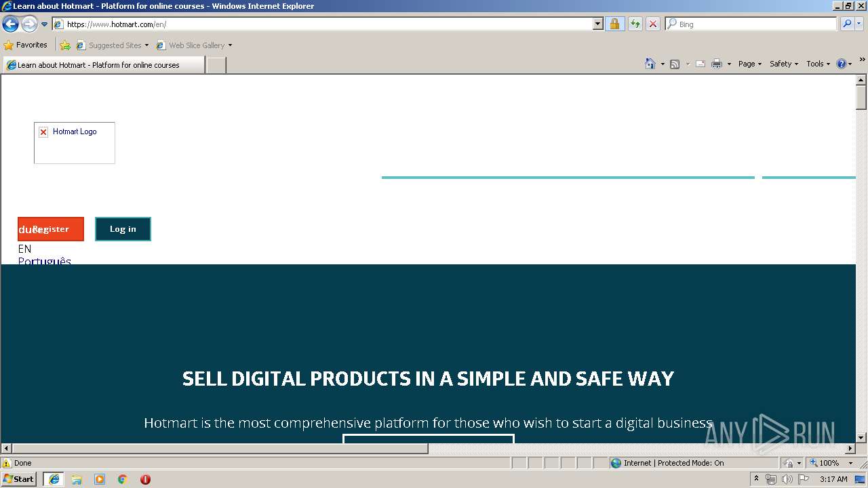Click the Show Desktop button

point(861,479)
